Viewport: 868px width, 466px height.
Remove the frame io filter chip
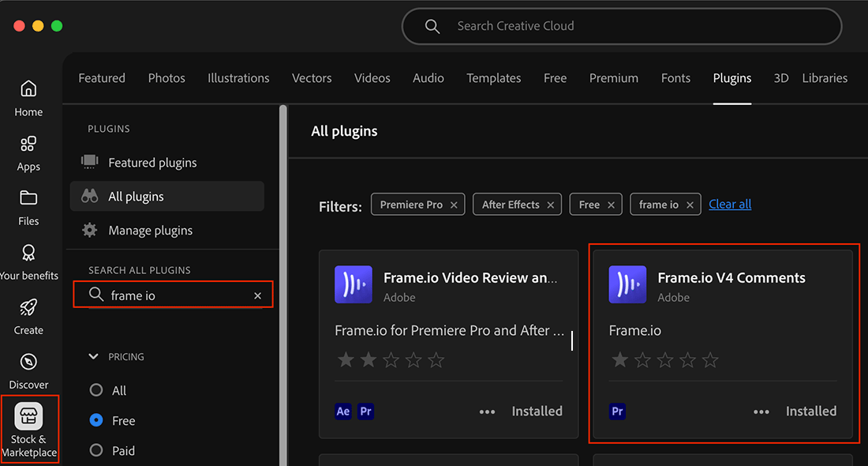690,205
